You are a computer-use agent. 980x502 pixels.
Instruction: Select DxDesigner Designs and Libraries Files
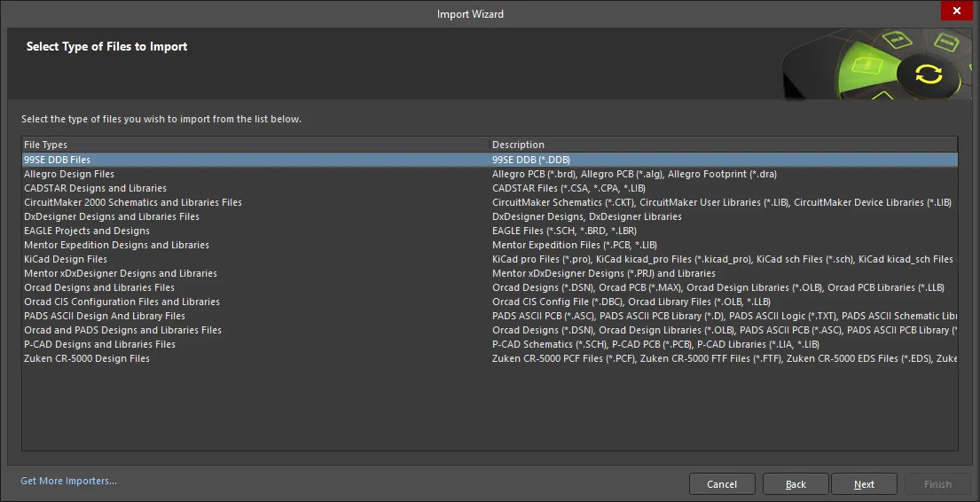click(490, 217)
